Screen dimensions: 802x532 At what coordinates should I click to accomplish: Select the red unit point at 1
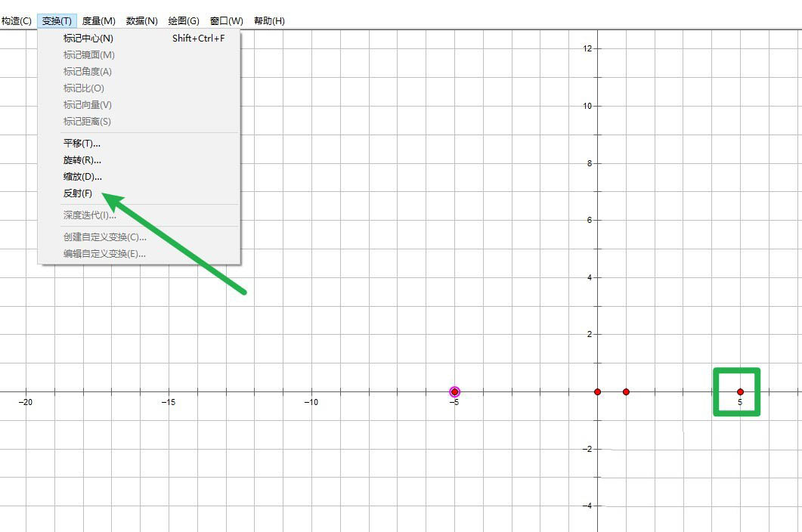point(626,392)
